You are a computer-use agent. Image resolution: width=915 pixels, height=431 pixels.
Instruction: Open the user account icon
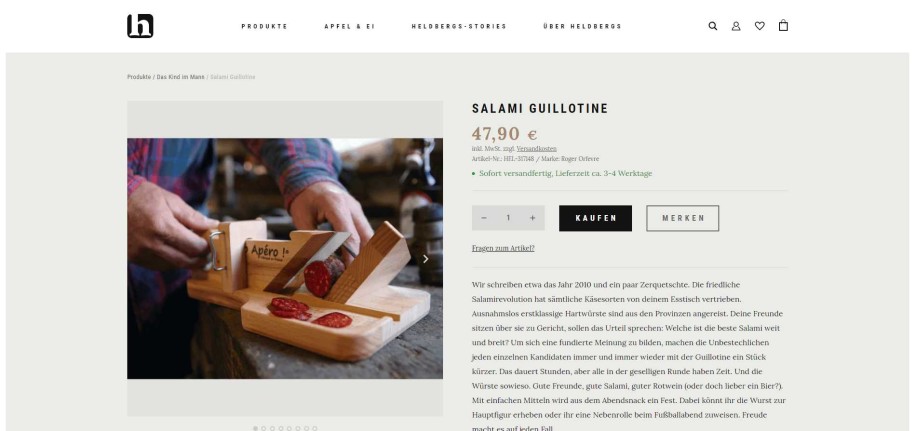[x=736, y=26]
